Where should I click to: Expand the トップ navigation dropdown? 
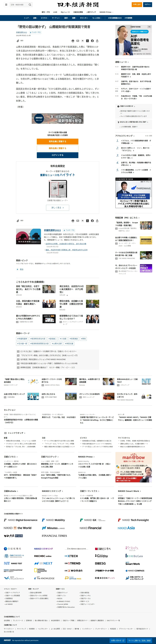coord(27,18)
